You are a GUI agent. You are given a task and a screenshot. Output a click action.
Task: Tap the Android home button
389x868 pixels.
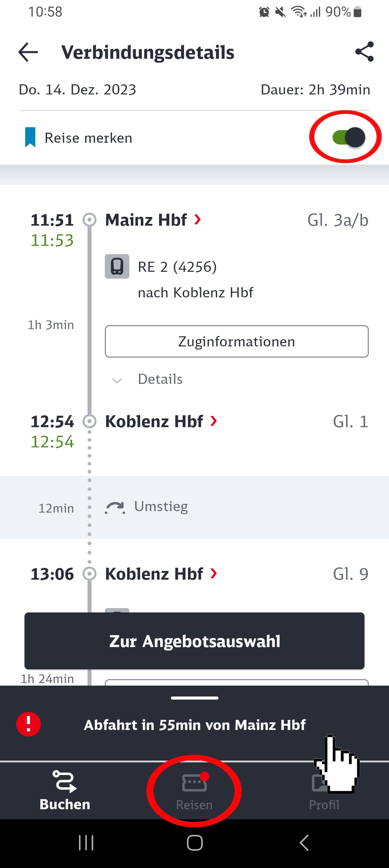click(194, 843)
